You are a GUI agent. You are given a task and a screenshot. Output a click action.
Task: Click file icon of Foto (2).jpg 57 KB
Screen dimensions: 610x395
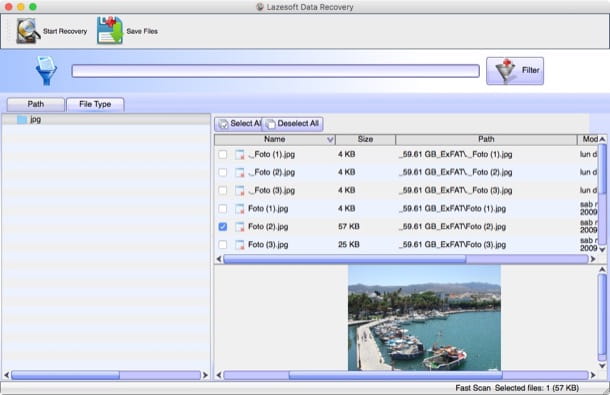240,226
